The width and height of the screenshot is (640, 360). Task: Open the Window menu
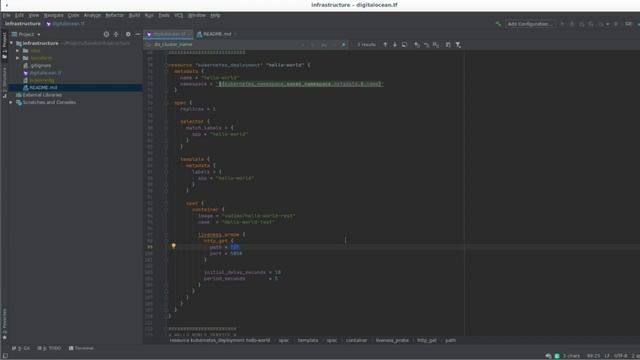click(x=197, y=15)
